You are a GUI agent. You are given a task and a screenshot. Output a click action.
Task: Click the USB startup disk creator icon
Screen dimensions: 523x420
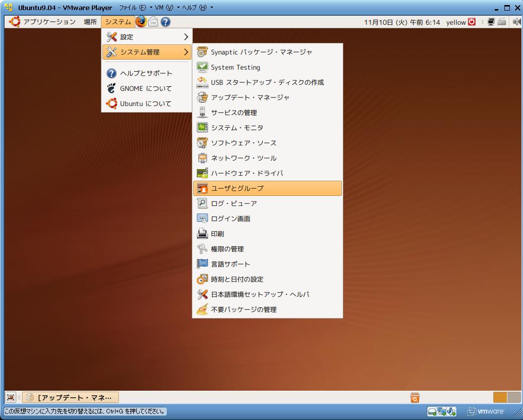[202, 82]
